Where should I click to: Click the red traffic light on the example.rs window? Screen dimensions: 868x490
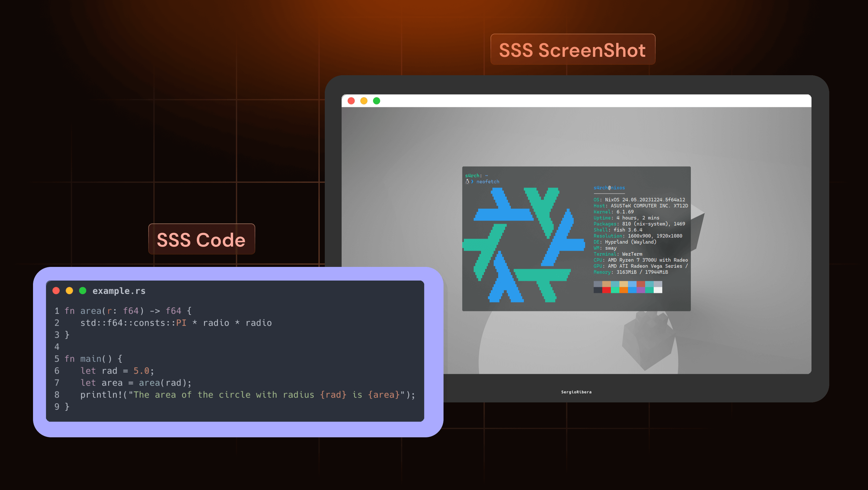56,290
